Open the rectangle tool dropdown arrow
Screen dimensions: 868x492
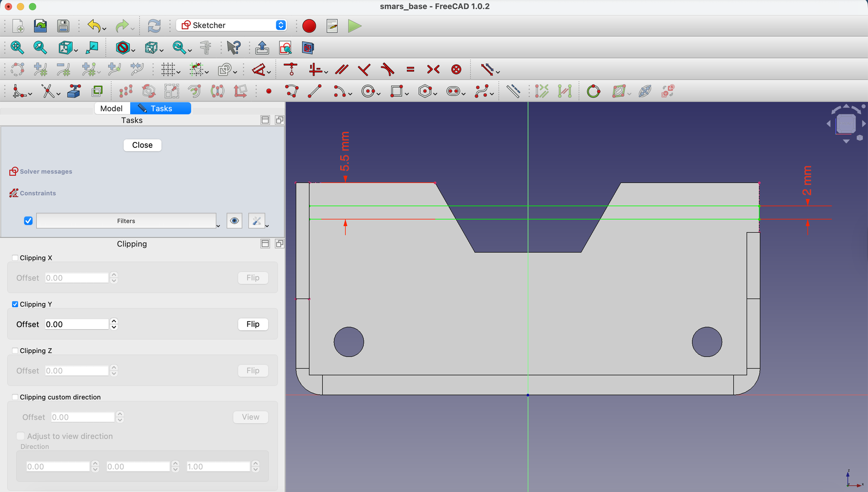point(407,94)
